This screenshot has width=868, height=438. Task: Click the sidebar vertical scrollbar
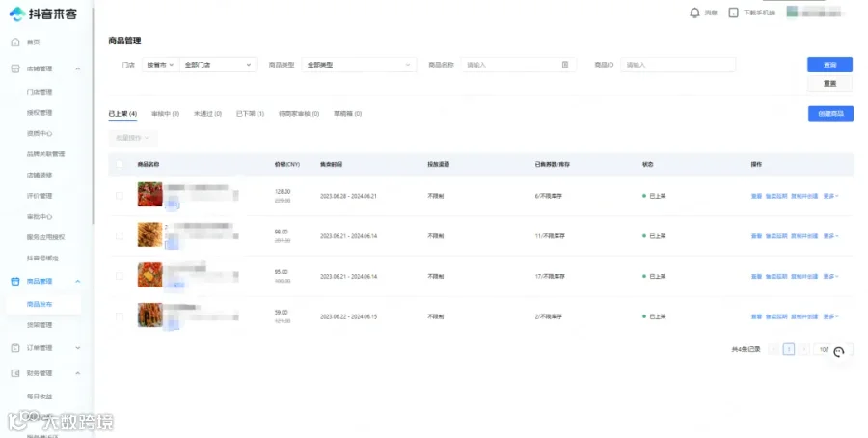[x=93, y=114]
